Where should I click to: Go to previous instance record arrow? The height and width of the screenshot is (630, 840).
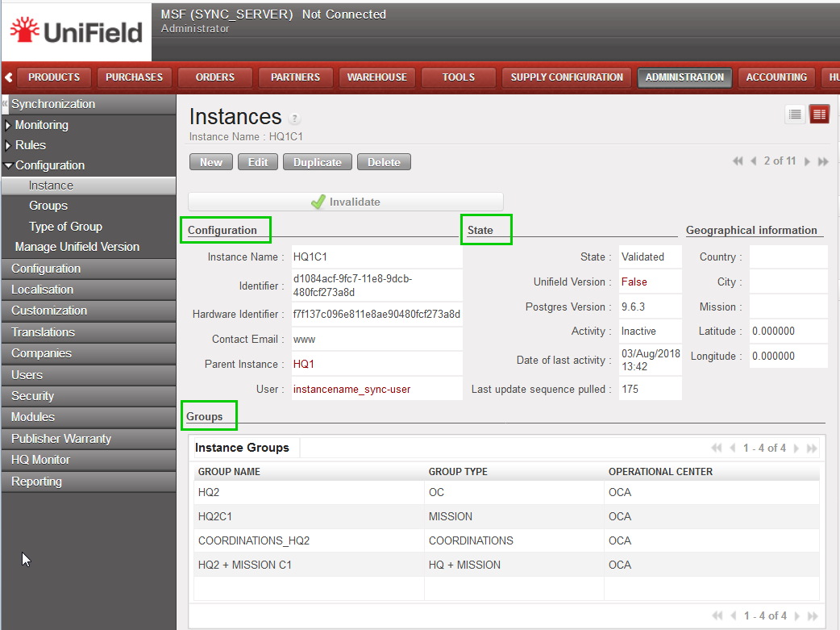(x=754, y=161)
